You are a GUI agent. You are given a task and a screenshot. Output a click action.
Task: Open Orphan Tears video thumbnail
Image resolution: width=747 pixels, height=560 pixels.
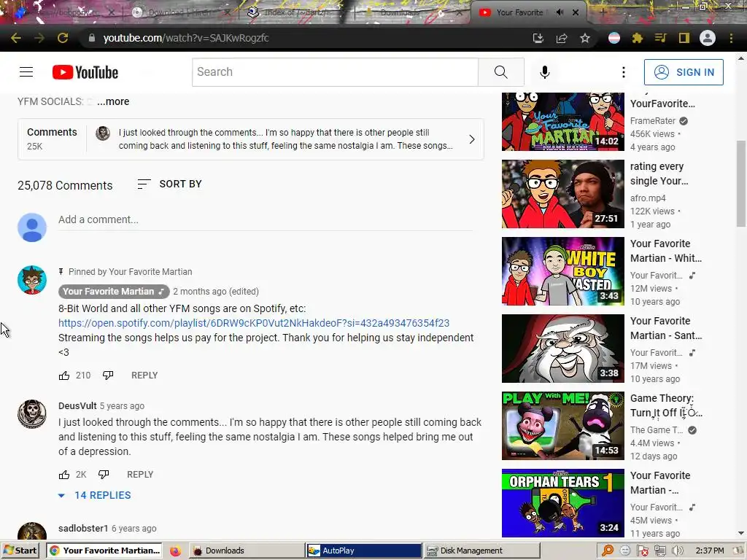tap(562, 503)
